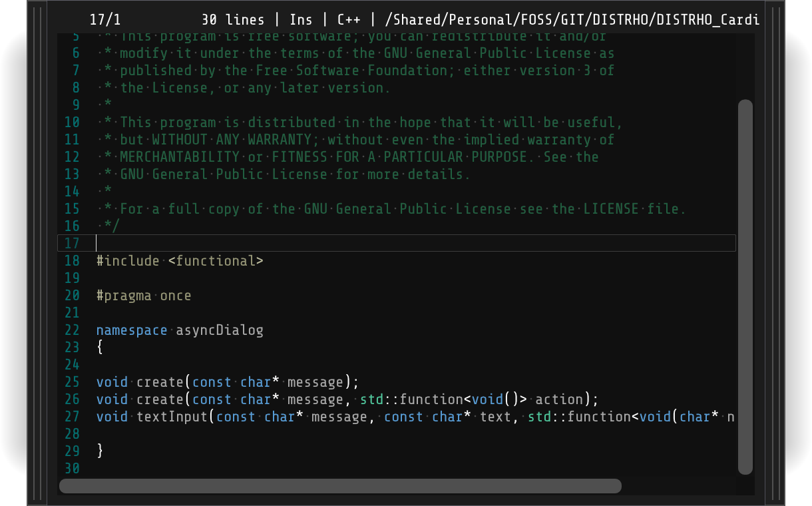Click the opening brace on line 23
Viewport: 812px width, 506px height.
(x=100, y=348)
